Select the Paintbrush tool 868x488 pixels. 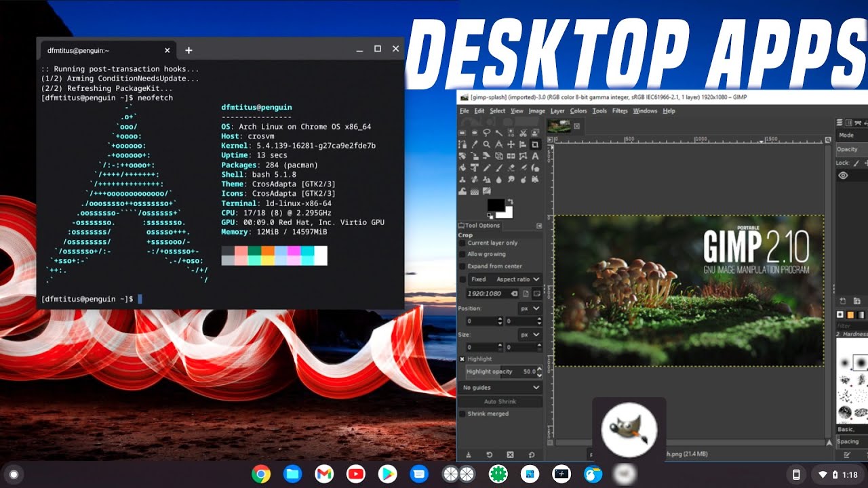pos(499,168)
